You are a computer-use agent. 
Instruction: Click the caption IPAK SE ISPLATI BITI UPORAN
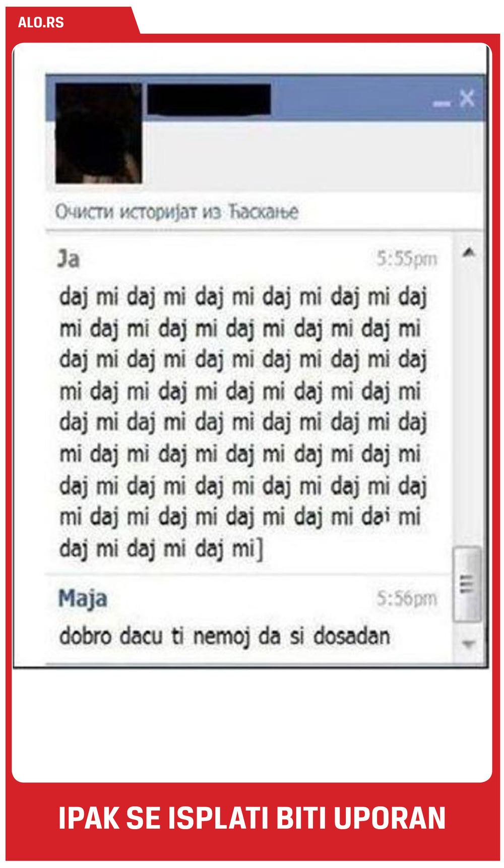[x=252, y=818]
